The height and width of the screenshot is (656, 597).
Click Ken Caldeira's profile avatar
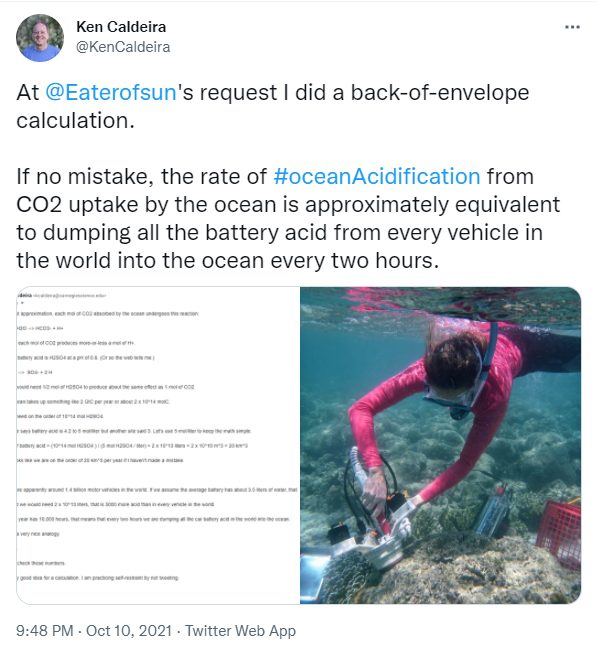tap(40, 38)
